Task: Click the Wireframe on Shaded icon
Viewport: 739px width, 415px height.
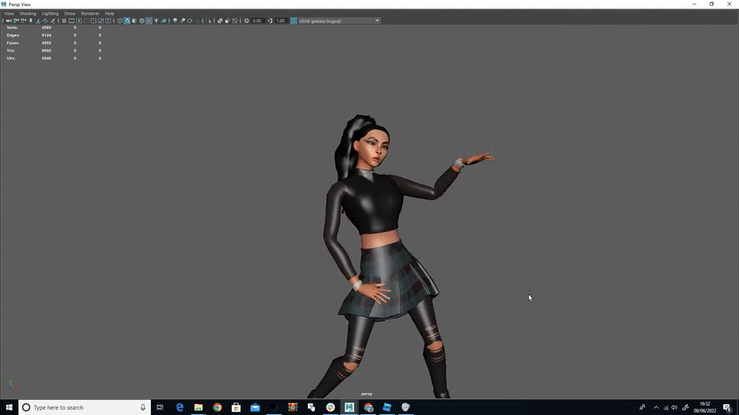Action: pos(142,21)
